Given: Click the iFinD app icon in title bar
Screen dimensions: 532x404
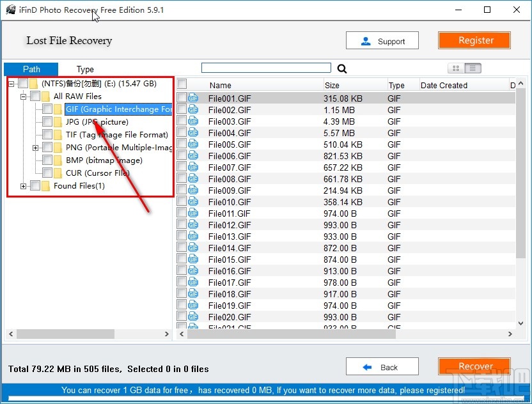Looking at the screenshot, I should (11, 10).
